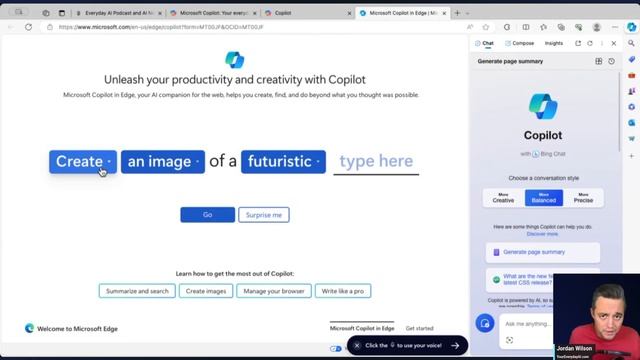Open the Copilot sidebar icon in Edge toolbar
640x360 pixels.
coord(631,27)
